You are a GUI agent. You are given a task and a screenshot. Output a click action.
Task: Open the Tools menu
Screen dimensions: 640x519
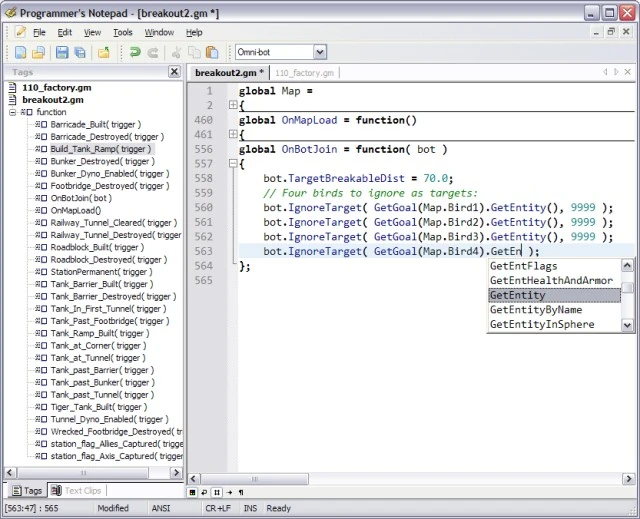click(122, 32)
